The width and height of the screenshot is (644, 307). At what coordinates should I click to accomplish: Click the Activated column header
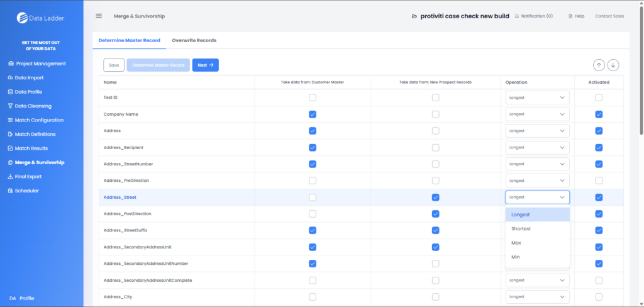(x=599, y=82)
